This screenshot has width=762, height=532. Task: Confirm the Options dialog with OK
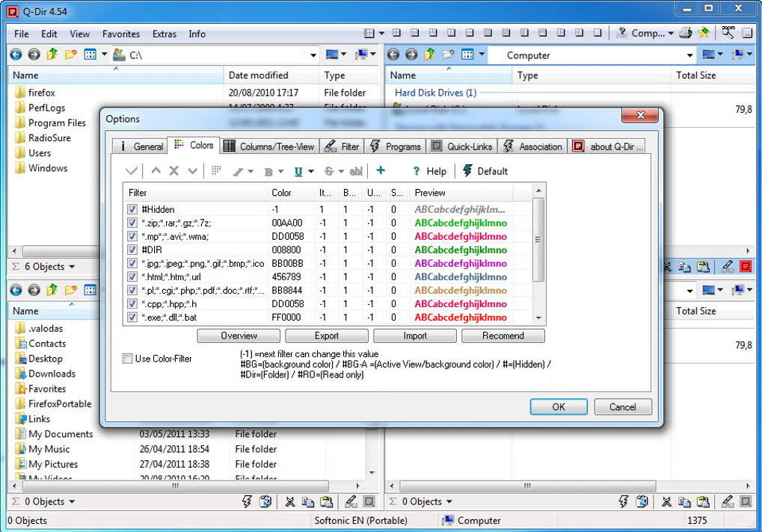point(559,406)
